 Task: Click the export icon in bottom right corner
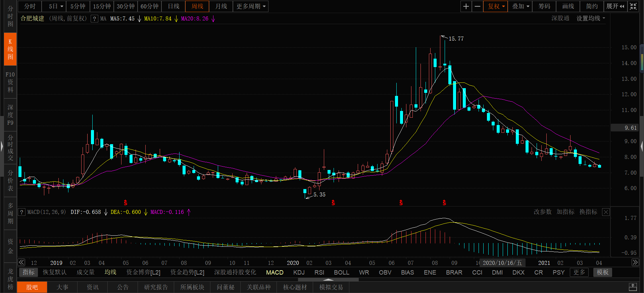click(633, 287)
